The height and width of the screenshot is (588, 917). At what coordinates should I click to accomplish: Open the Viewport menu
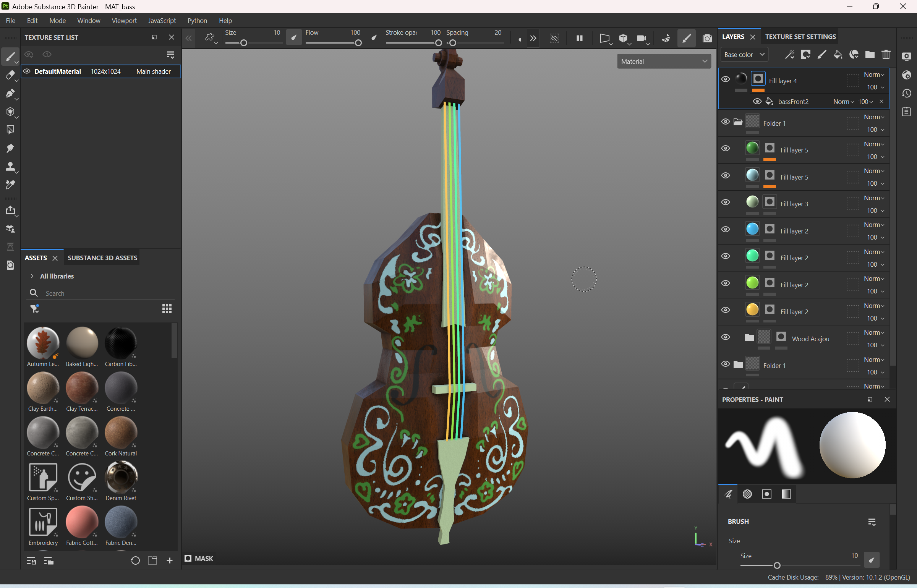coord(124,21)
